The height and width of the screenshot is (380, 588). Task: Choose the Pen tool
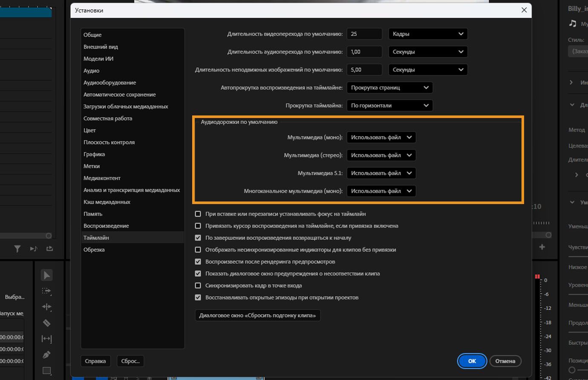[46, 354]
